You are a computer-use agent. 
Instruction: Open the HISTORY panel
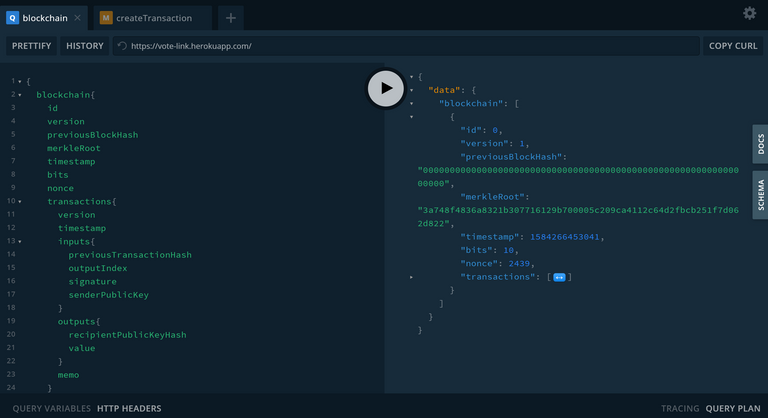click(85, 46)
